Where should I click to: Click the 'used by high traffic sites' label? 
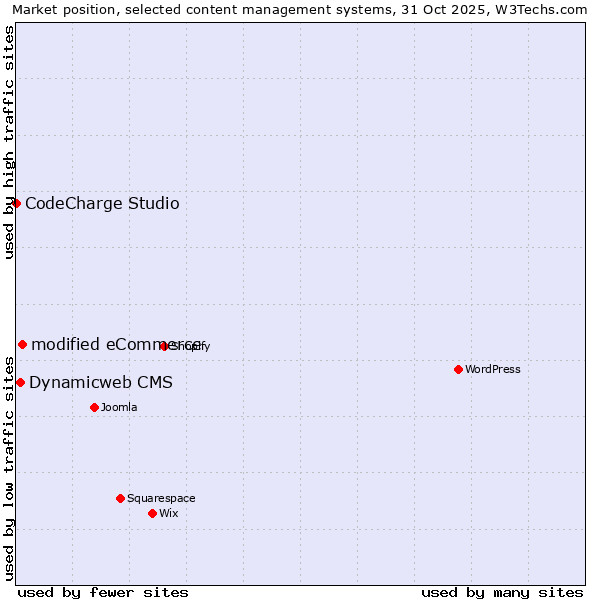9,142
